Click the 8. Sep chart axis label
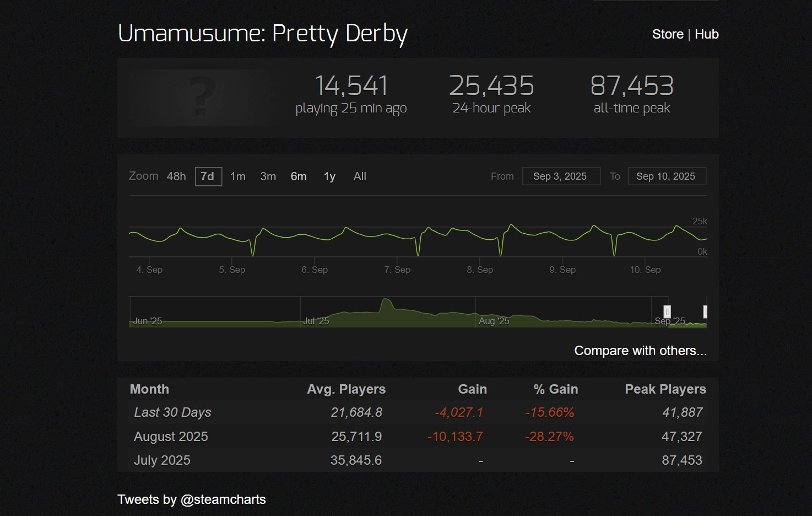 (480, 270)
